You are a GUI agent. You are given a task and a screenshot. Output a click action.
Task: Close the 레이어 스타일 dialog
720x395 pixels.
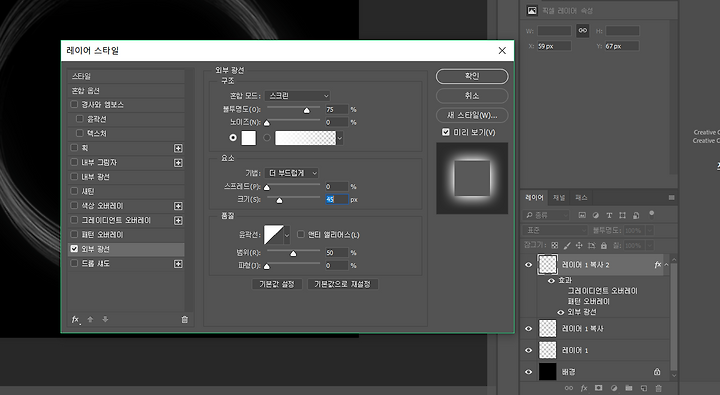tap(502, 51)
